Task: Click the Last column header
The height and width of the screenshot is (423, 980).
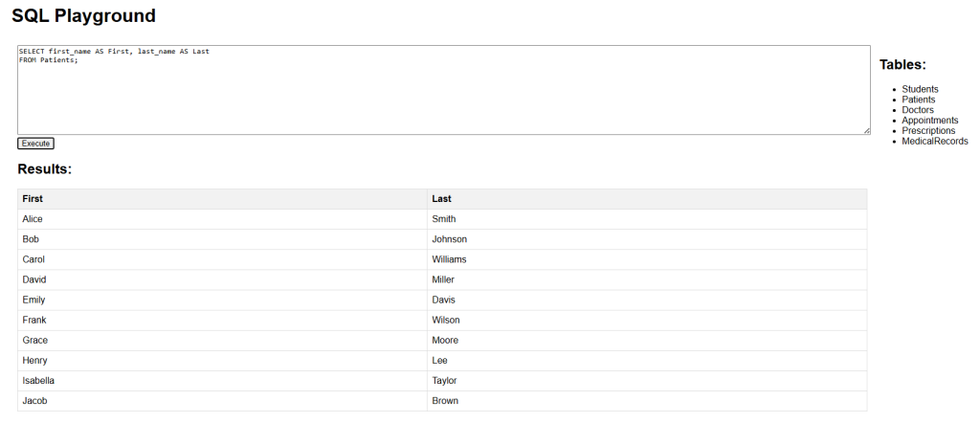Action: [647, 199]
